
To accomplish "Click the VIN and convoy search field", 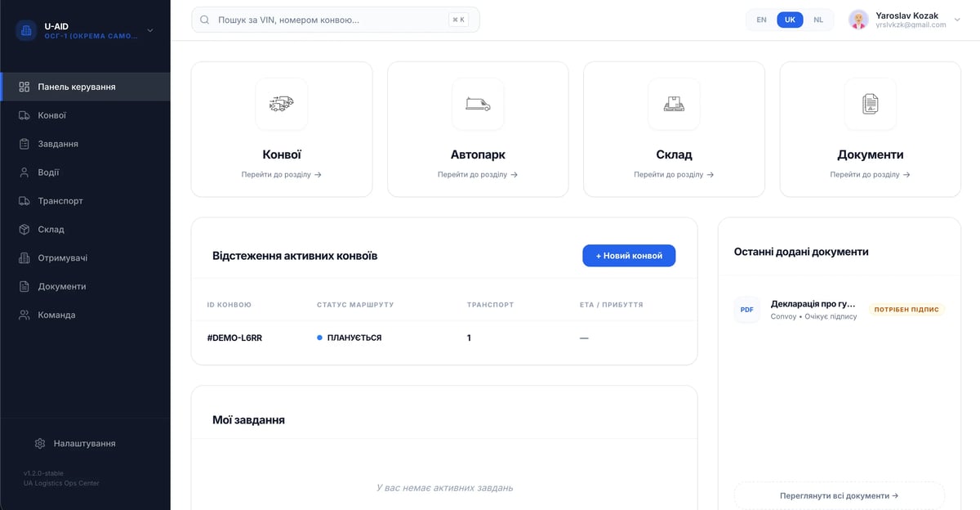I will [336, 20].
